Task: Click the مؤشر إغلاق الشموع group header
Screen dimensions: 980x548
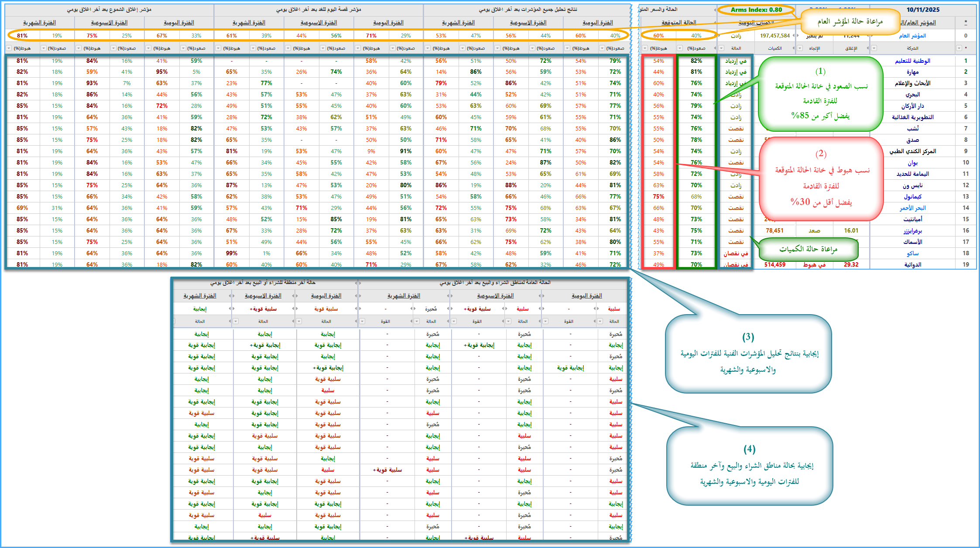Action: click(109, 10)
